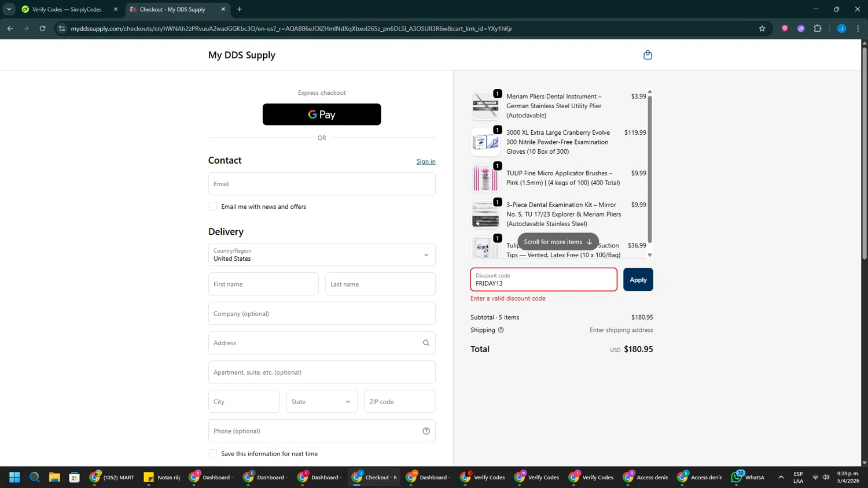This screenshot has height=488, width=868.
Task: Click the shipping info question mark icon
Action: pyautogui.click(x=501, y=330)
